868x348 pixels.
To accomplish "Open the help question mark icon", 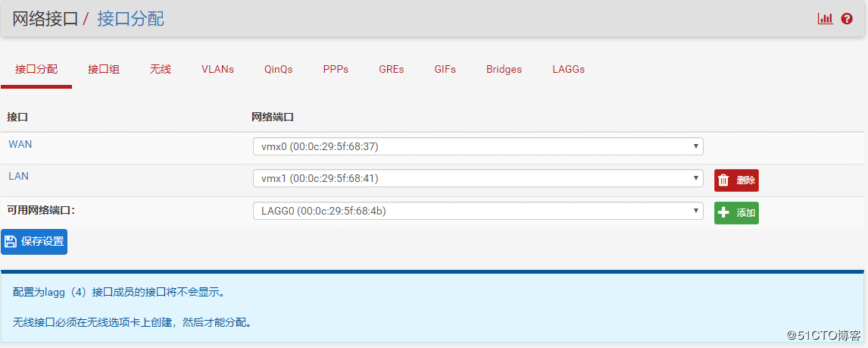I will coord(847,19).
